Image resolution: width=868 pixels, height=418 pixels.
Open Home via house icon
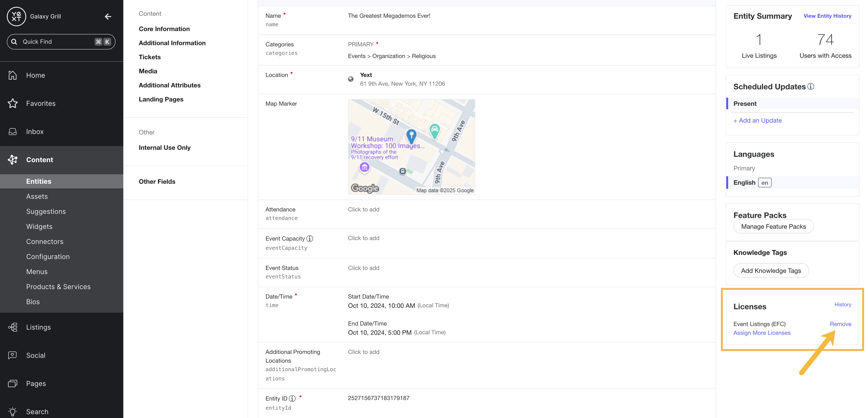click(x=13, y=75)
